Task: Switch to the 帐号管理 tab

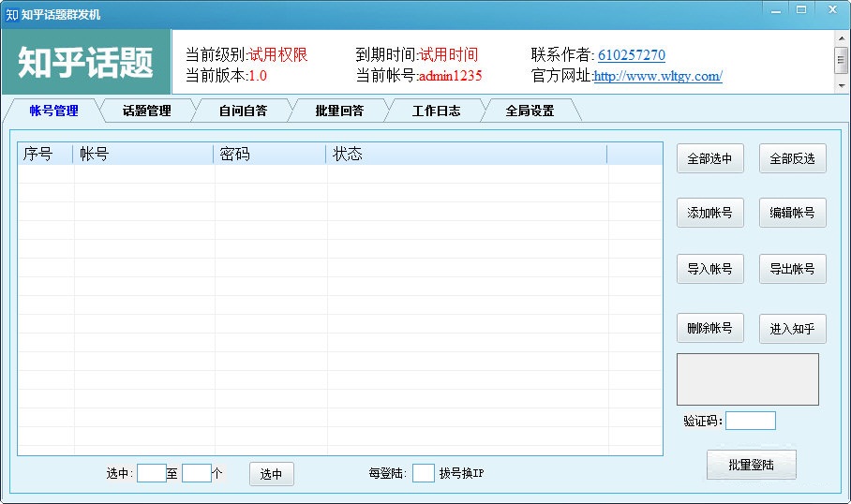Action: click(x=53, y=111)
